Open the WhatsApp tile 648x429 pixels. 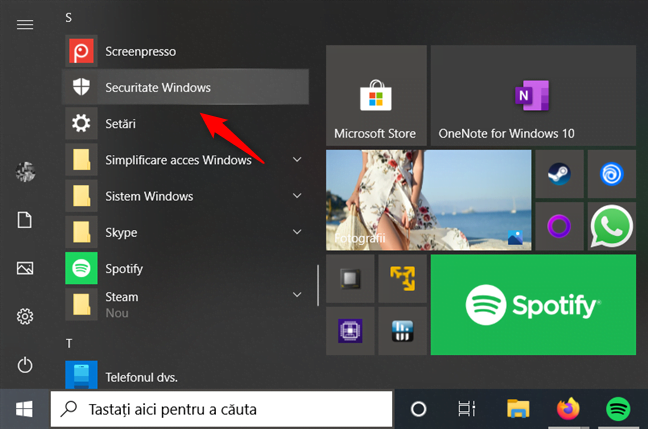pos(612,226)
